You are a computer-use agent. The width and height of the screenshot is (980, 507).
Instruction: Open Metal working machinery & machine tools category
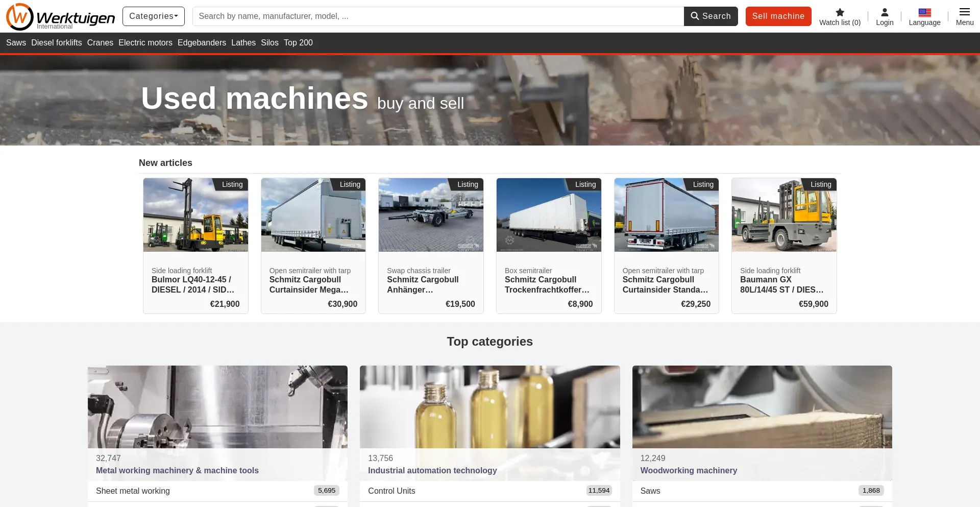coord(177,471)
